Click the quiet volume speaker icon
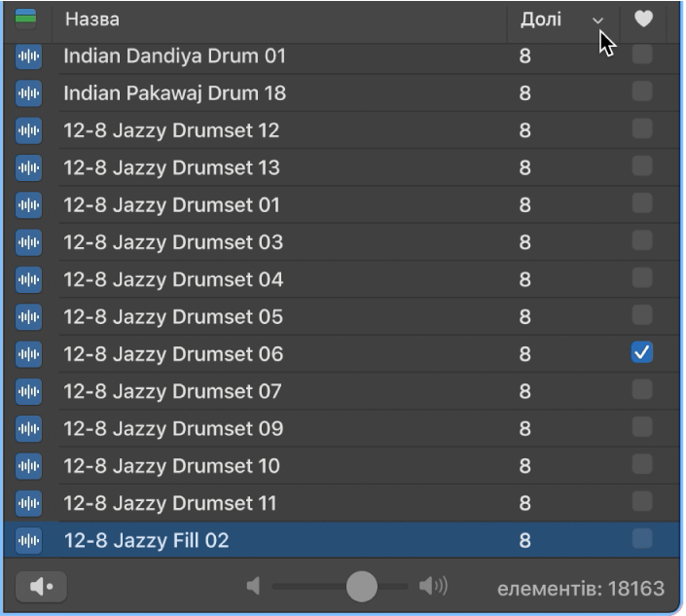Viewport: 686px width, 616px height. point(254,586)
